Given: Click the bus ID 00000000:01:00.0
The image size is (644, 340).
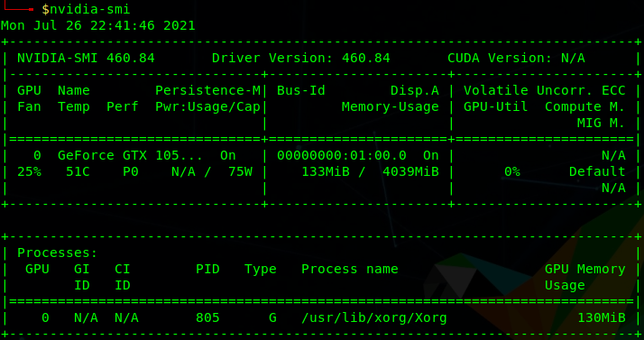Looking at the screenshot, I should tap(342, 156).
